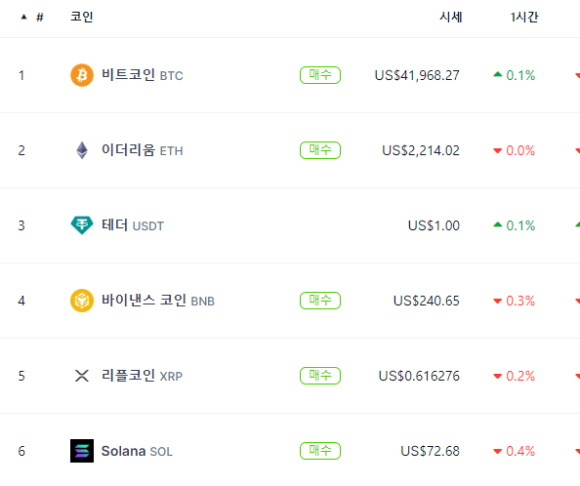Open the 이더리움 ETH coin page

(x=142, y=150)
